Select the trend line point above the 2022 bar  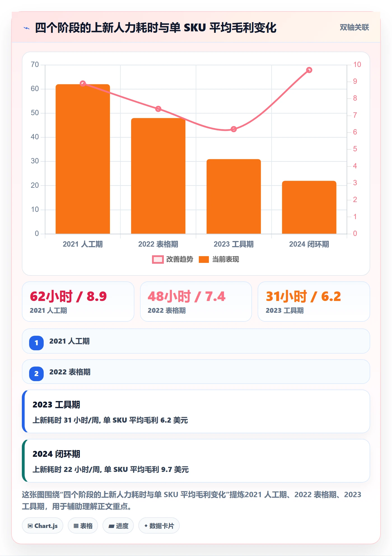click(x=158, y=109)
